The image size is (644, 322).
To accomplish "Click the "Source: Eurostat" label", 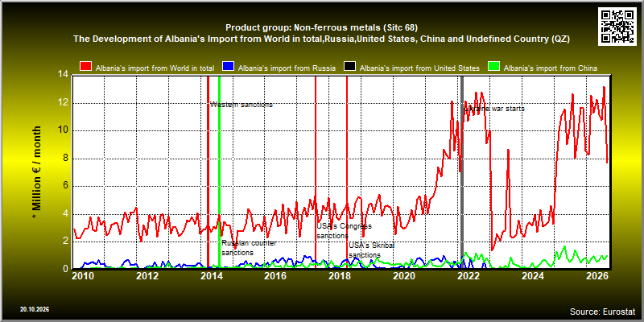I will (602, 312).
